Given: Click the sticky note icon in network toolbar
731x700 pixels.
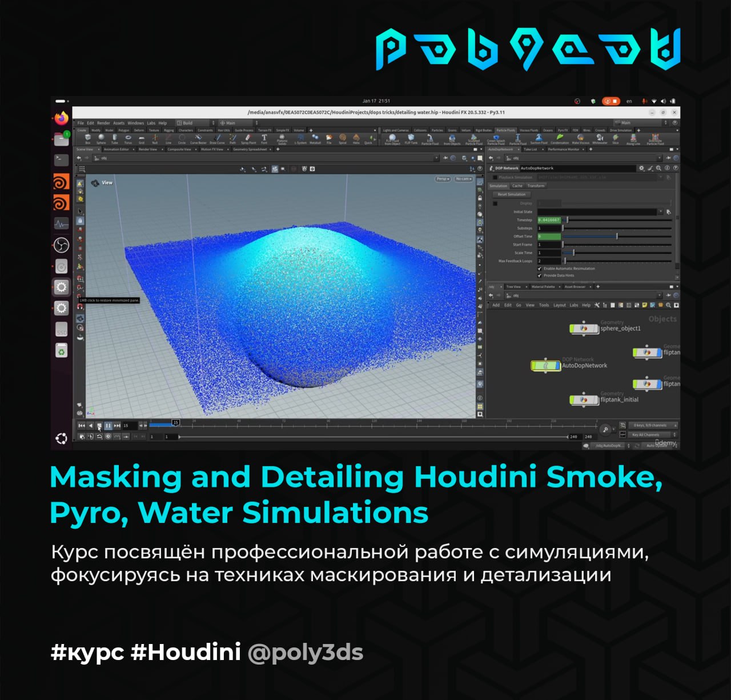Looking at the screenshot, I should pyautogui.click(x=644, y=305).
